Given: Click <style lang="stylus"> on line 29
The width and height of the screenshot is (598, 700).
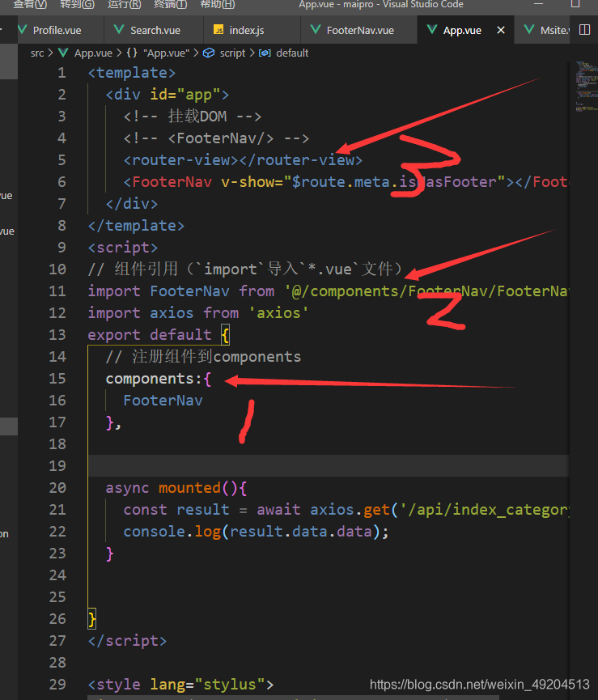Looking at the screenshot, I should (180, 685).
